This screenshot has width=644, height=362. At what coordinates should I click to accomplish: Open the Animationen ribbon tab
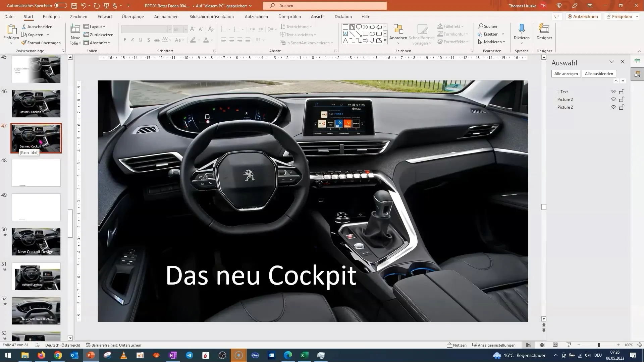166,16
